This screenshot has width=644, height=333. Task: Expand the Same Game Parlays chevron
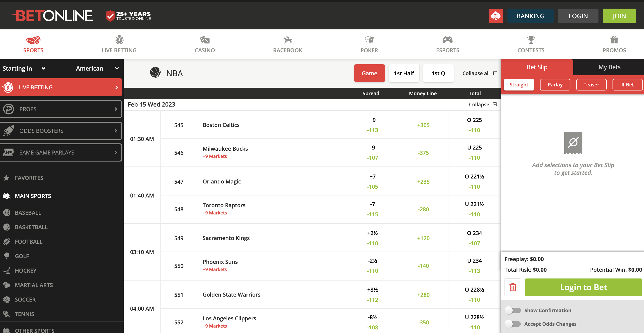point(116,152)
